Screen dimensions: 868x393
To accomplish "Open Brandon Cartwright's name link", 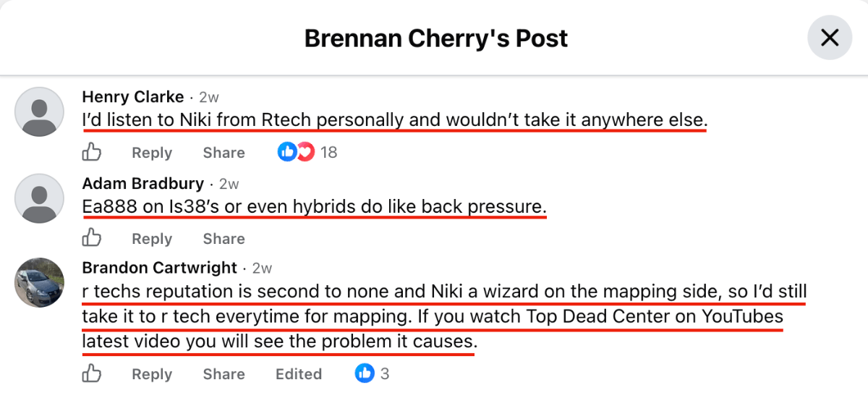I will click(x=160, y=268).
